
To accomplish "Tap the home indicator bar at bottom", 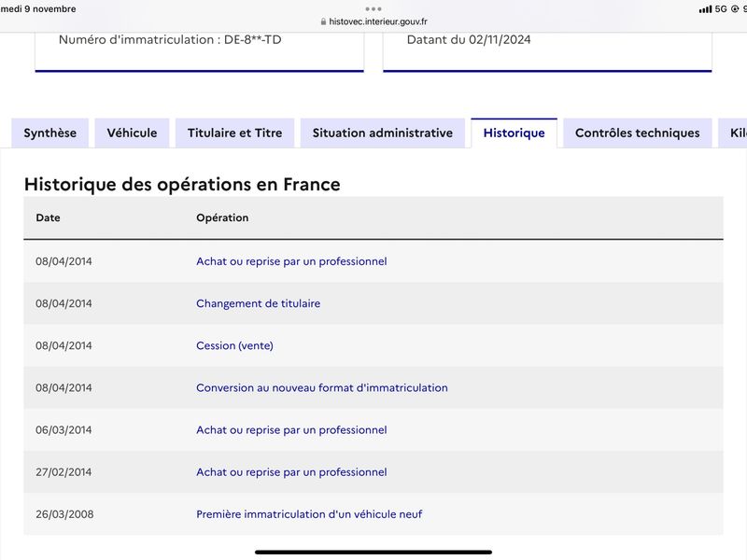I will tap(373, 553).
